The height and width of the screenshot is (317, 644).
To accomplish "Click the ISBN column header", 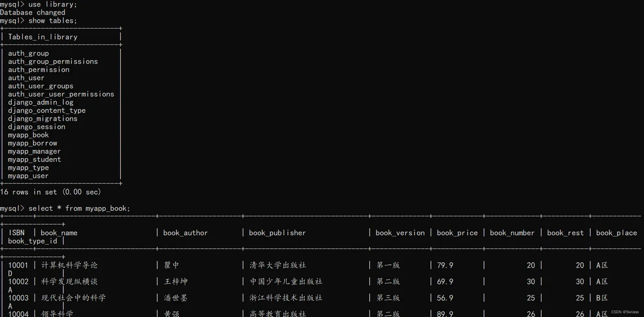I will 17,233.
